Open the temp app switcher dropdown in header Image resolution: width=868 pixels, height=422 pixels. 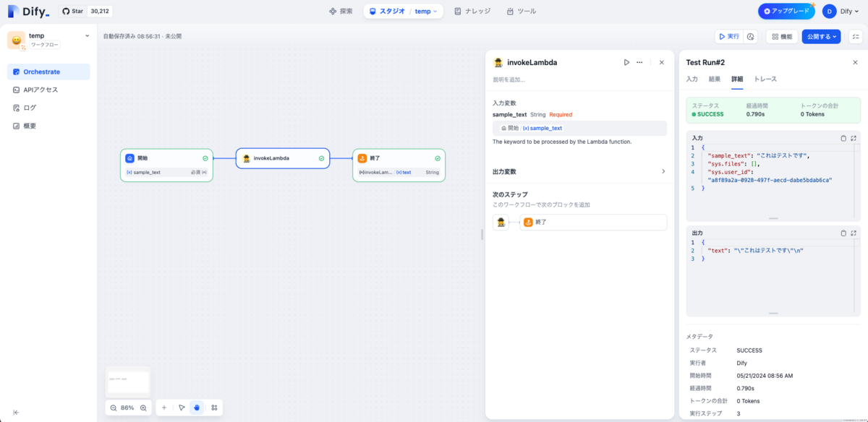pyautogui.click(x=426, y=12)
